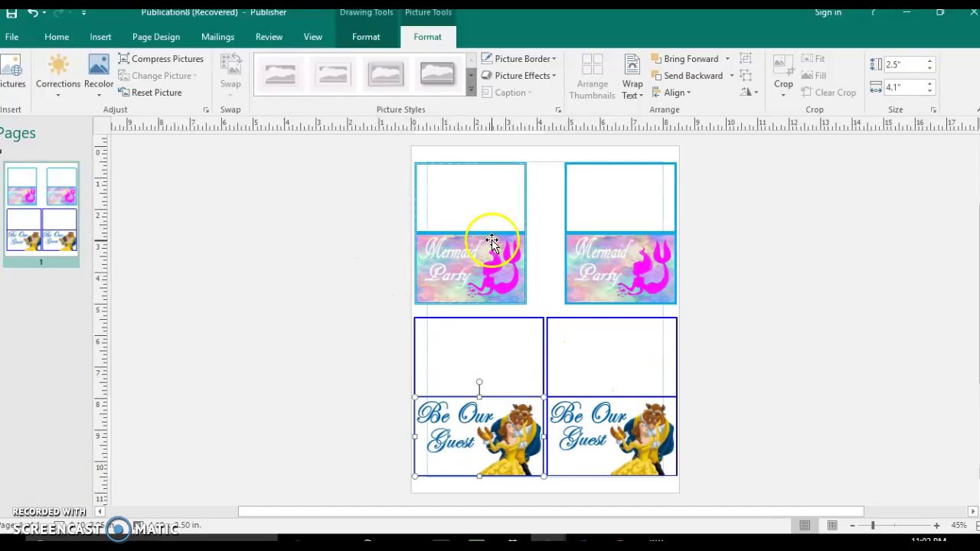980x551 pixels.
Task: Click the Fill crop button
Action: tap(814, 76)
